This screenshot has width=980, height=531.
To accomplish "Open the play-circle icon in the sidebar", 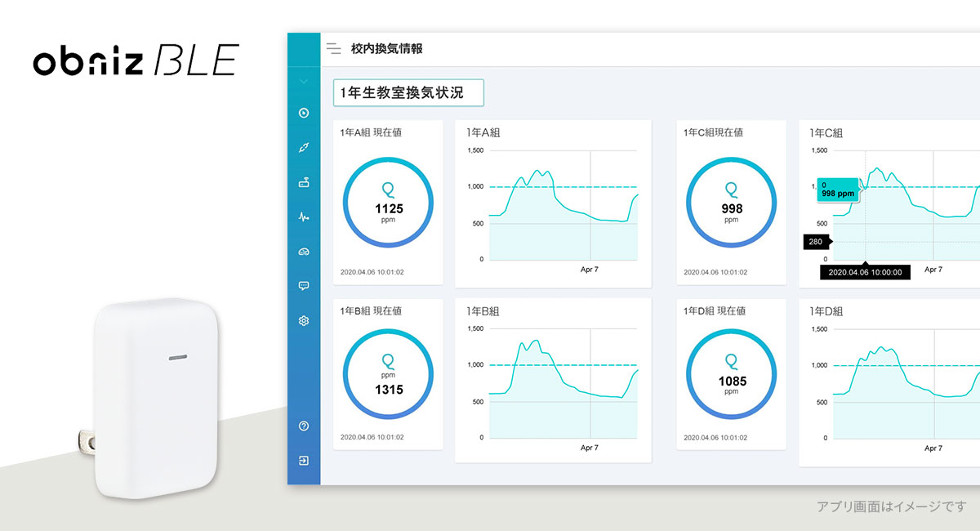I will 304,113.
